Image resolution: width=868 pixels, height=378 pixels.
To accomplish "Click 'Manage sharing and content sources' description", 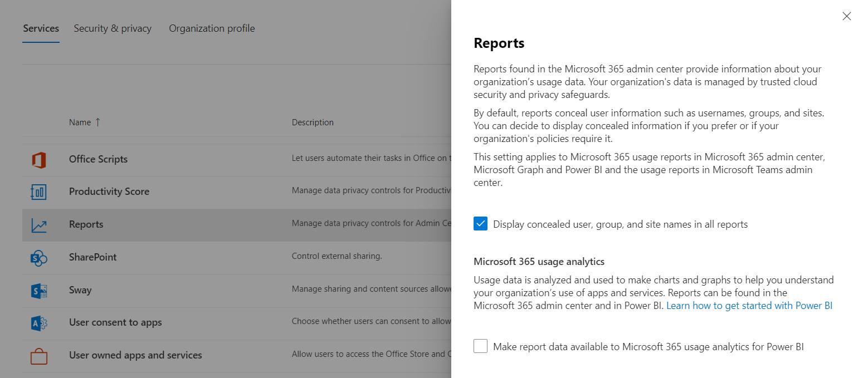I will pos(371,289).
